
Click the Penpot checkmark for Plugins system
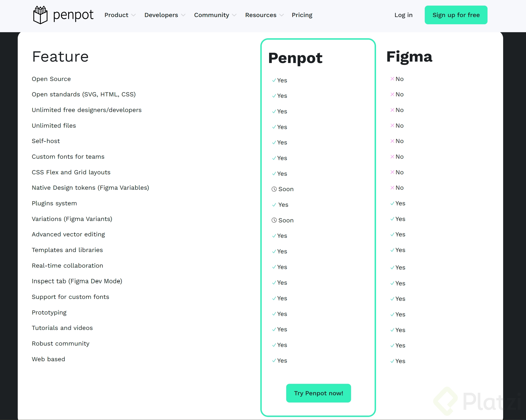point(274,205)
